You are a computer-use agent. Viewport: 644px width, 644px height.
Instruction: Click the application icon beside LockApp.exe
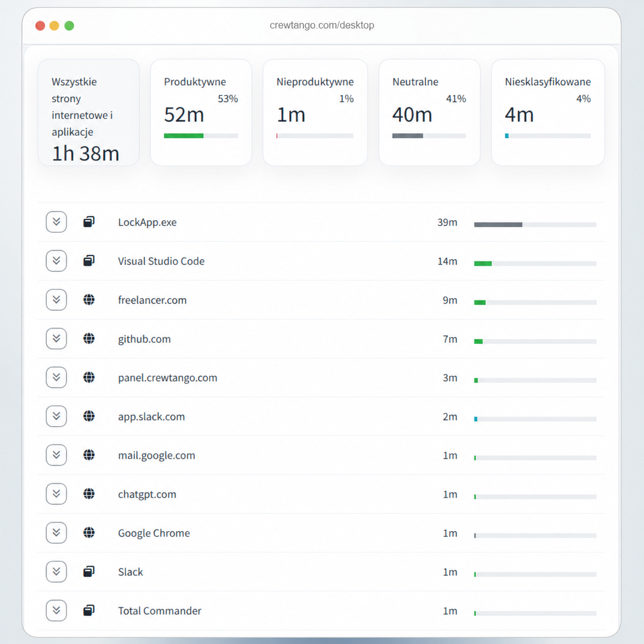[89, 222]
